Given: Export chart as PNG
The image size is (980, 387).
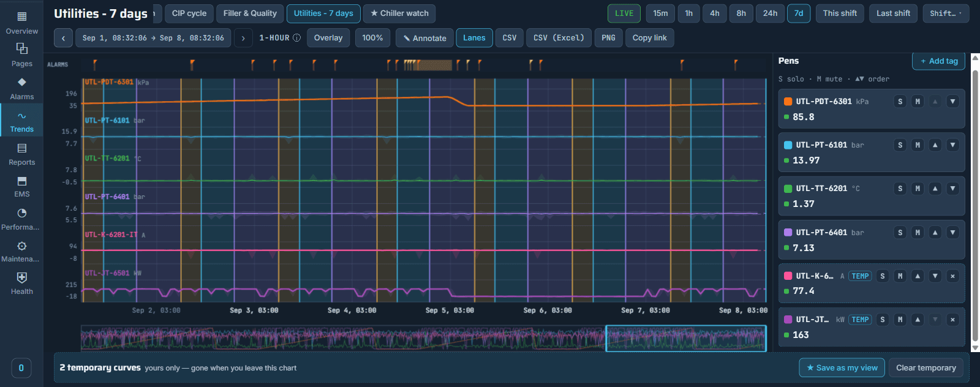Looking at the screenshot, I should point(608,38).
